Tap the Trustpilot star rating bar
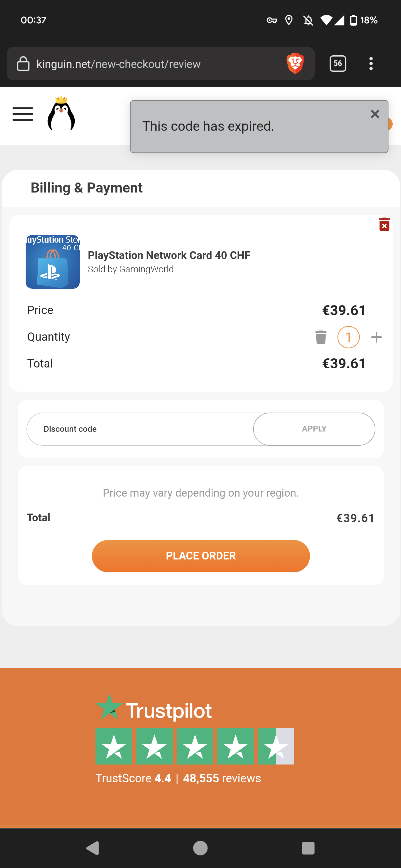 [195, 746]
